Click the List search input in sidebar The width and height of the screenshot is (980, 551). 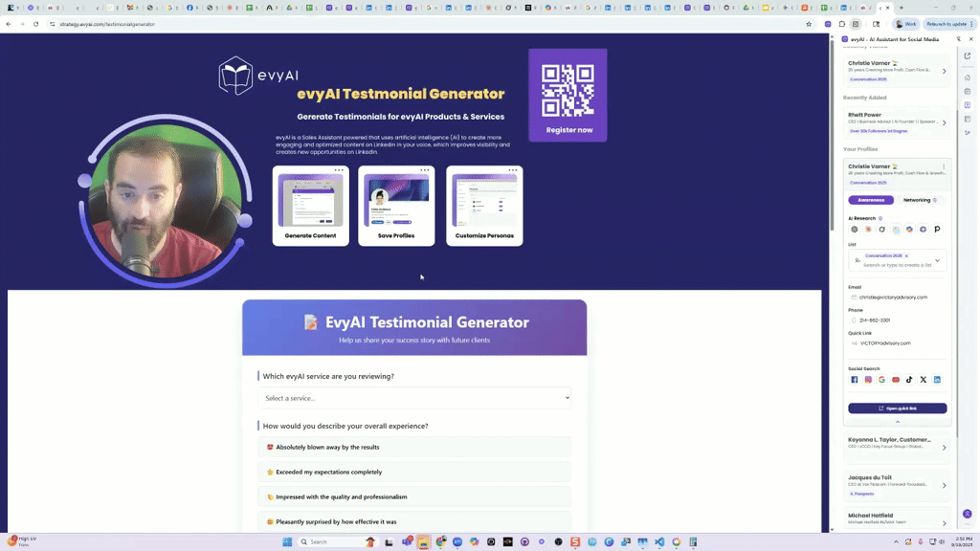897,265
